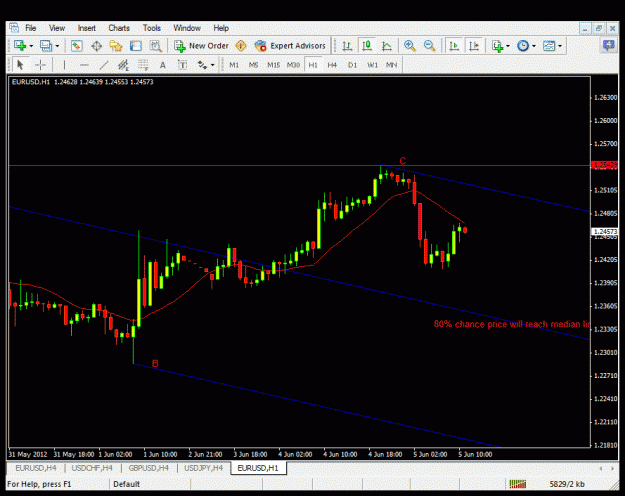
Task: Switch to Line Chart display
Action: pyautogui.click(x=387, y=46)
